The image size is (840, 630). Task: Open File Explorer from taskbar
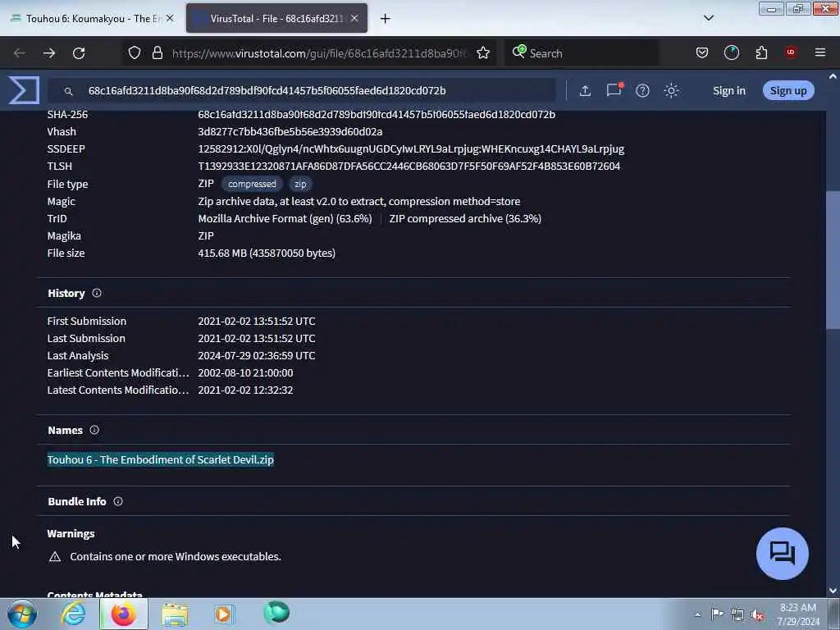click(175, 614)
